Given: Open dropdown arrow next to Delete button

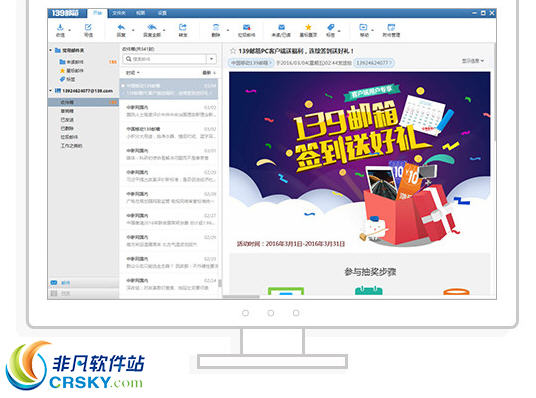Looking at the screenshot, I should [x=228, y=30].
